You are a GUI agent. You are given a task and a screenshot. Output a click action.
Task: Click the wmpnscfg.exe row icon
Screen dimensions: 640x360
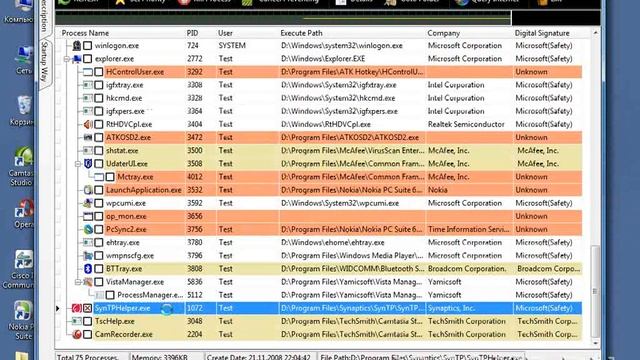(x=88, y=256)
